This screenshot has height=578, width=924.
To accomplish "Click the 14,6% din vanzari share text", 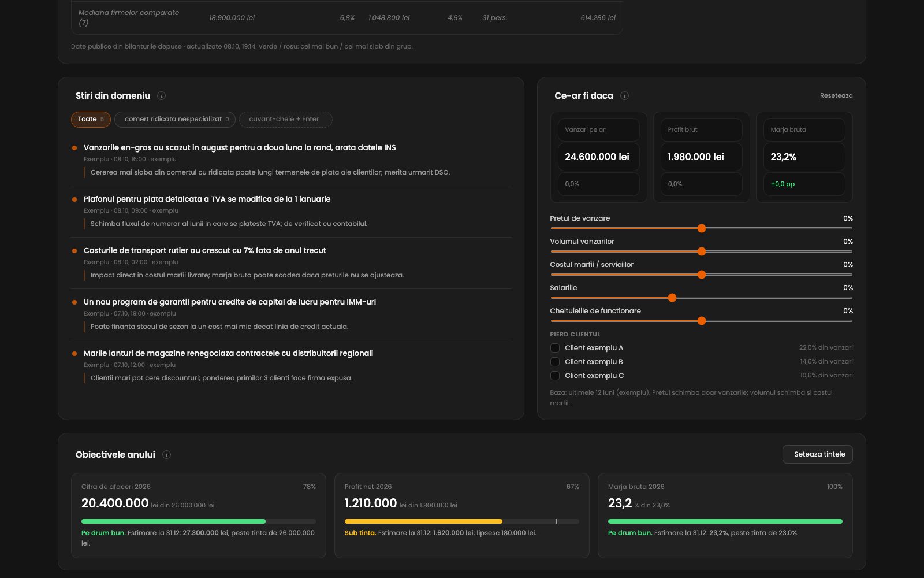I will click(826, 362).
